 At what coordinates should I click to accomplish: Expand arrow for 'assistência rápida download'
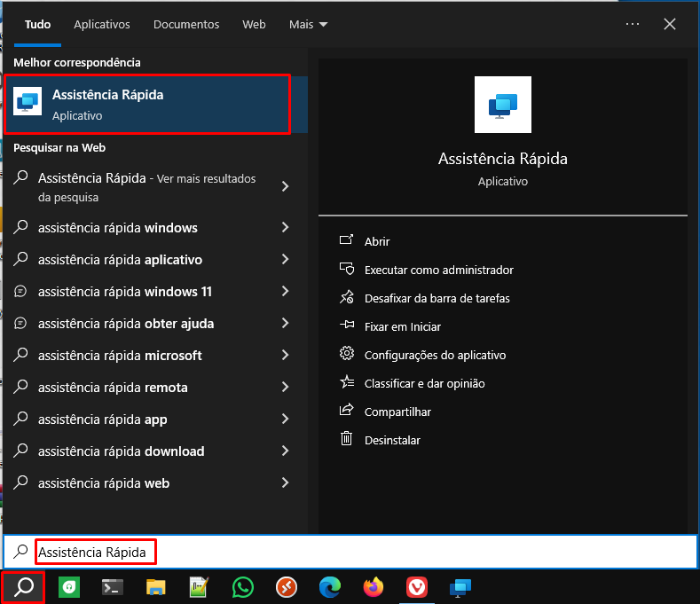[286, 451]
